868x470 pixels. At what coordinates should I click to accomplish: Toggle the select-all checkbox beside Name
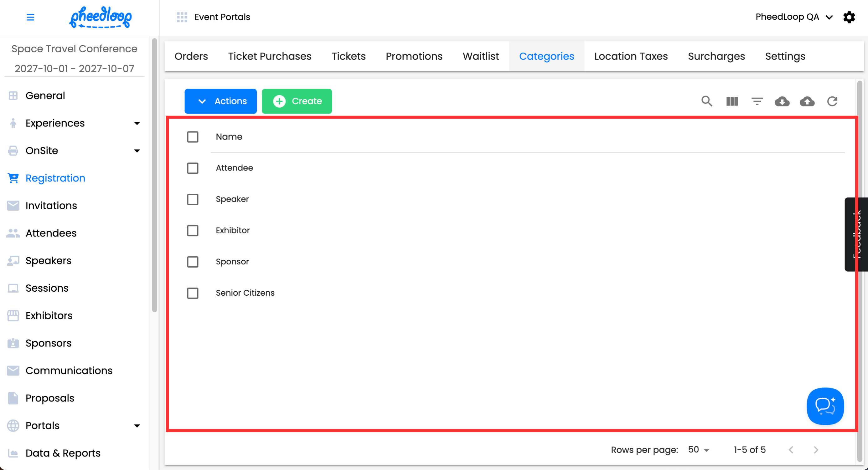pyautogui.click(x=192, y=137)
